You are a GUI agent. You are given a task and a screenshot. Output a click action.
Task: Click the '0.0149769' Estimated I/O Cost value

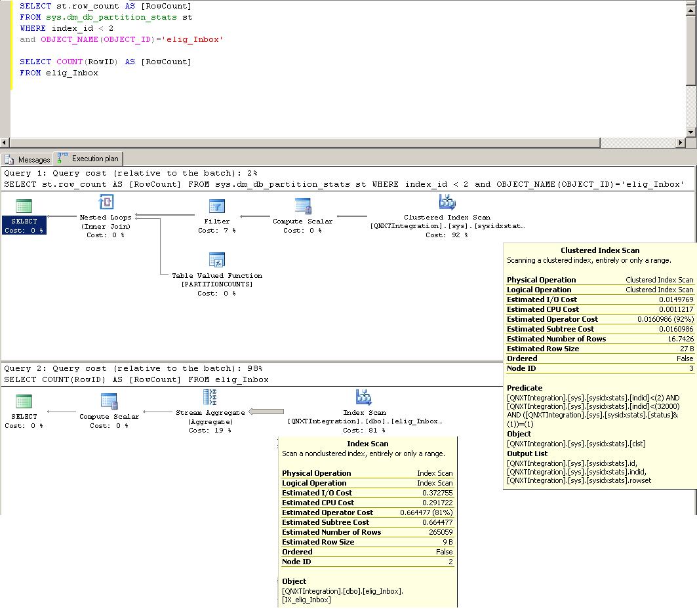[676, 299]
